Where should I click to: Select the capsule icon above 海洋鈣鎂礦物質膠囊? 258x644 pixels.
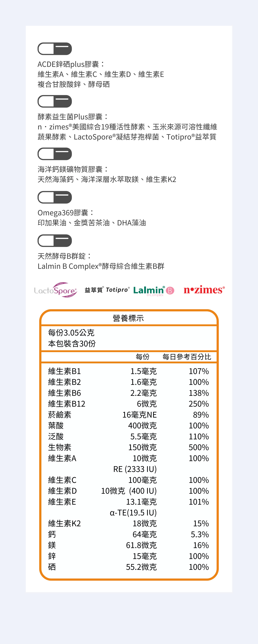tap(55, 154)
